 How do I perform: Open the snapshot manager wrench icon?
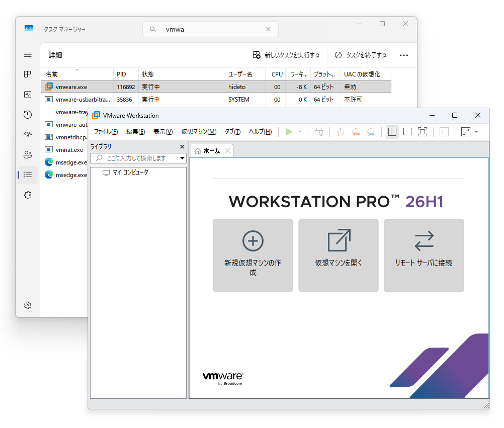pos(371,132)
